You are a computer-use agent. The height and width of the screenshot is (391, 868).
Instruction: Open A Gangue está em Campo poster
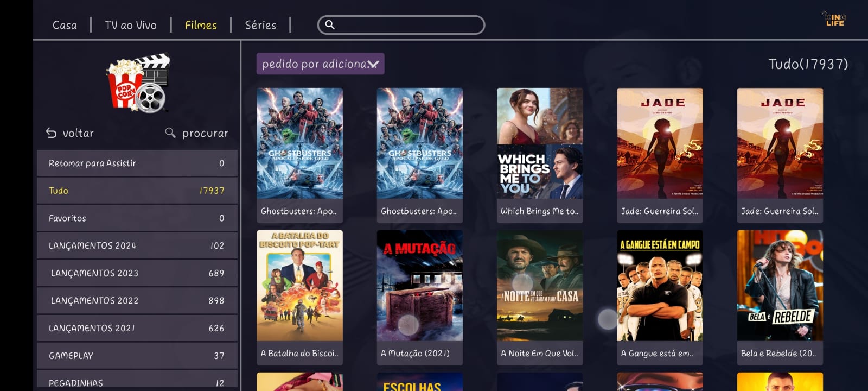tap(660, 286)
